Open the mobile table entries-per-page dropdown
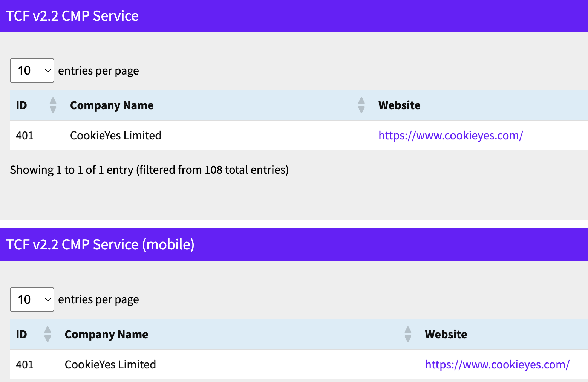Screen dimensions: 588x382 coord(32,299)
